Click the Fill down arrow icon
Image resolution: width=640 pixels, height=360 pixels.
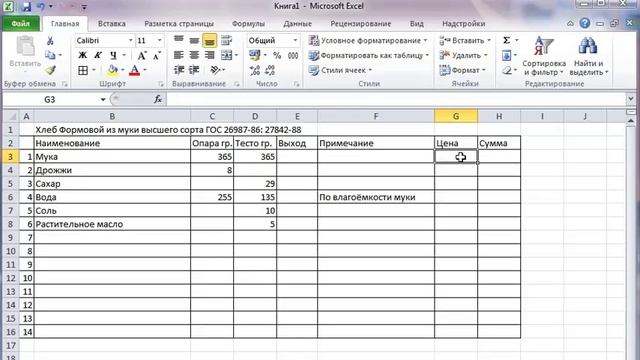507,55
